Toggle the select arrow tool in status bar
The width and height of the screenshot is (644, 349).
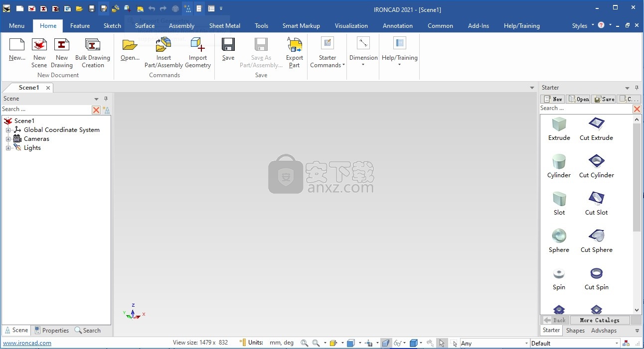442,343
